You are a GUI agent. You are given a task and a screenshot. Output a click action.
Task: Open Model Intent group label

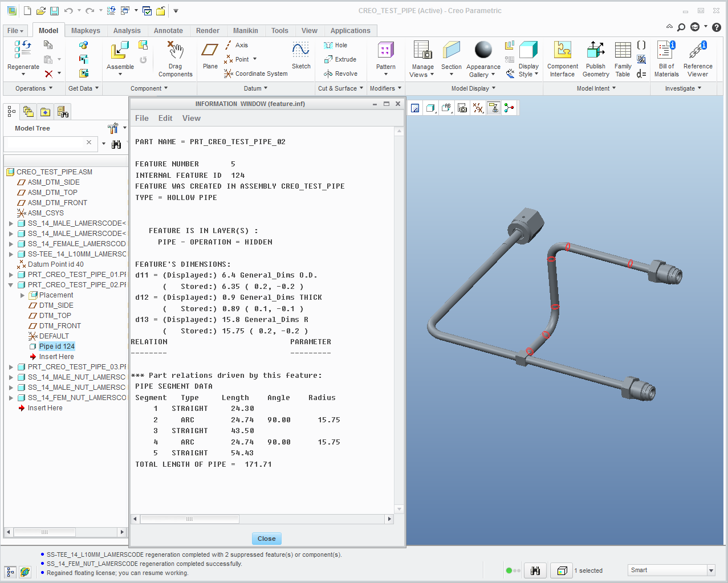596,88
